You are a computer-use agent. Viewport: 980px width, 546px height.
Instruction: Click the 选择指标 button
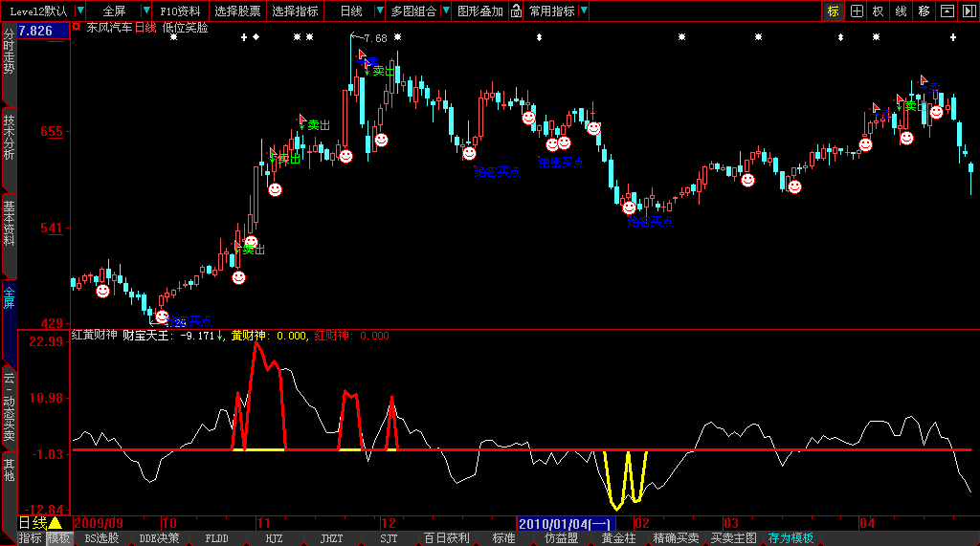295,11
